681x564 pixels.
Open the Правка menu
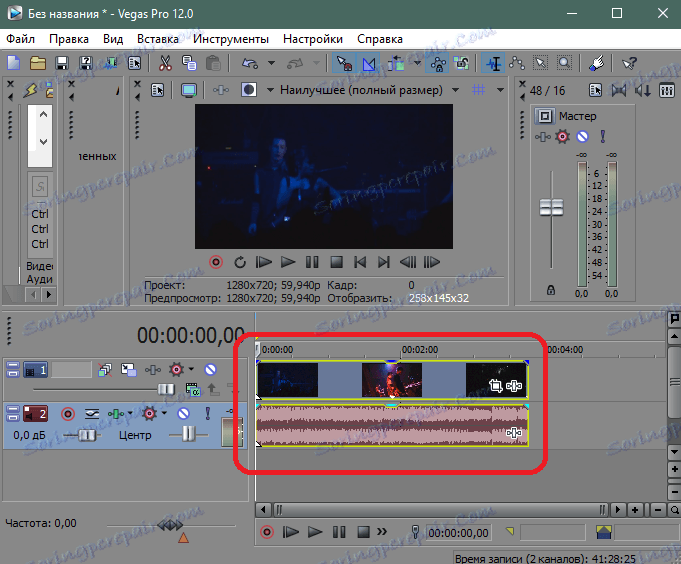69,39
